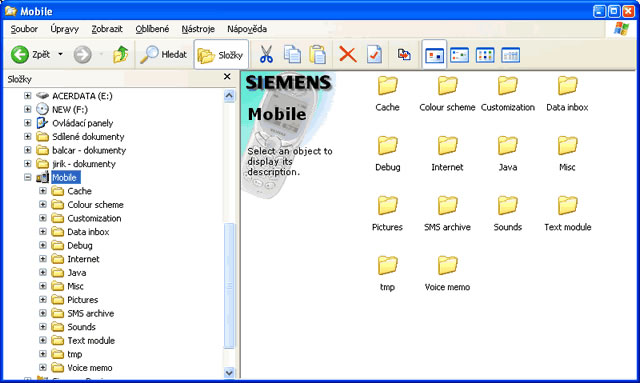Select SMS archive in the folder tree
The width and height of the screenshot is (640, 383).
[x=91, y=314]
